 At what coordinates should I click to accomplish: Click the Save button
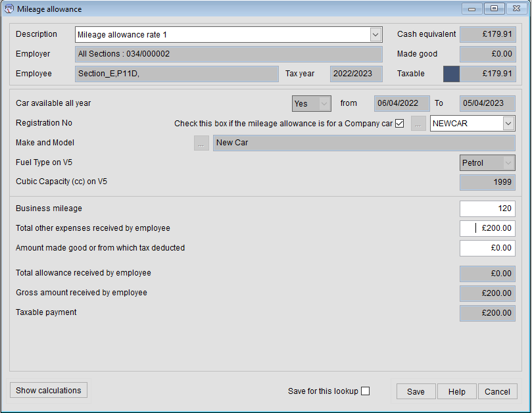coord(416,391)
